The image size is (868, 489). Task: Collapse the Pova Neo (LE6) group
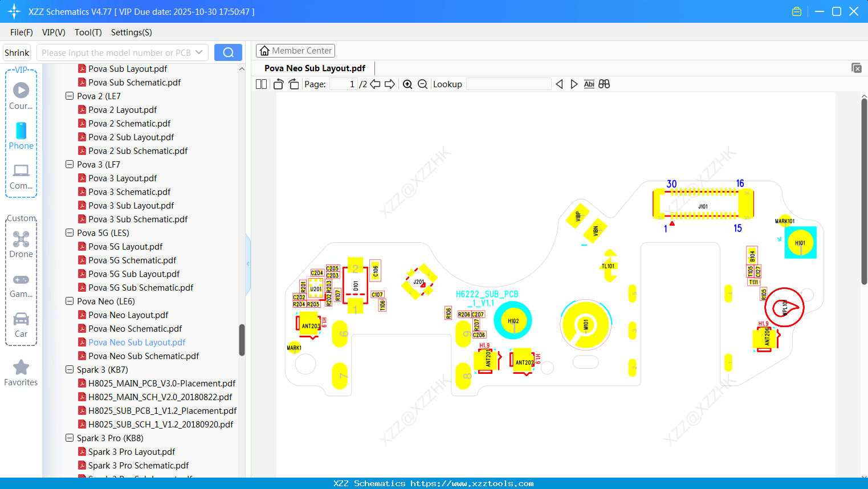[x=69, y=301]
